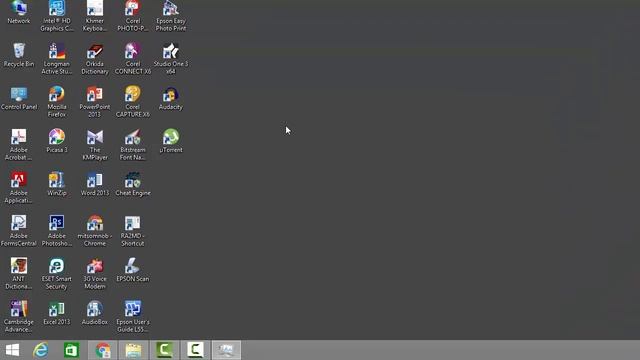Screen dimensions: 640x360
Task: Click the Adobe FormsCentral icon
Action: pyautogui.click(x=19, y=231)
